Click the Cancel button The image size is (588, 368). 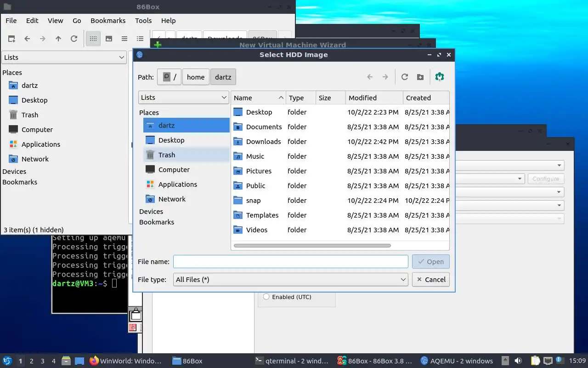431,279
